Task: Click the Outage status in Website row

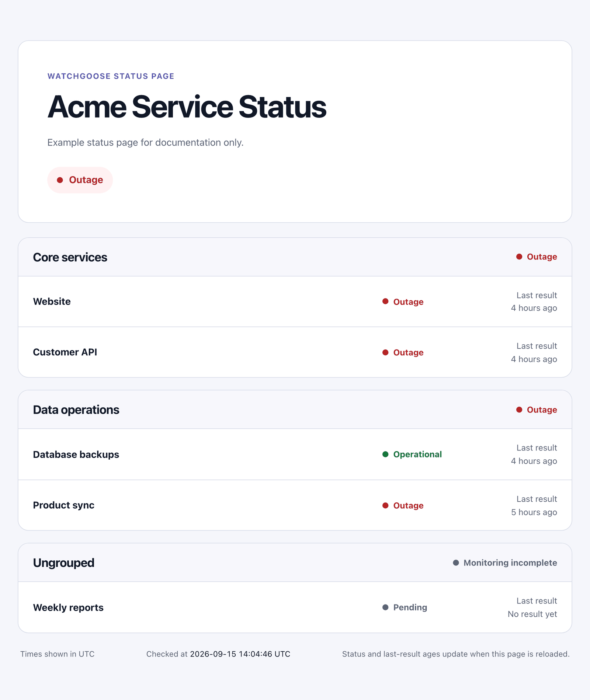Action: [x=408, y=302]
